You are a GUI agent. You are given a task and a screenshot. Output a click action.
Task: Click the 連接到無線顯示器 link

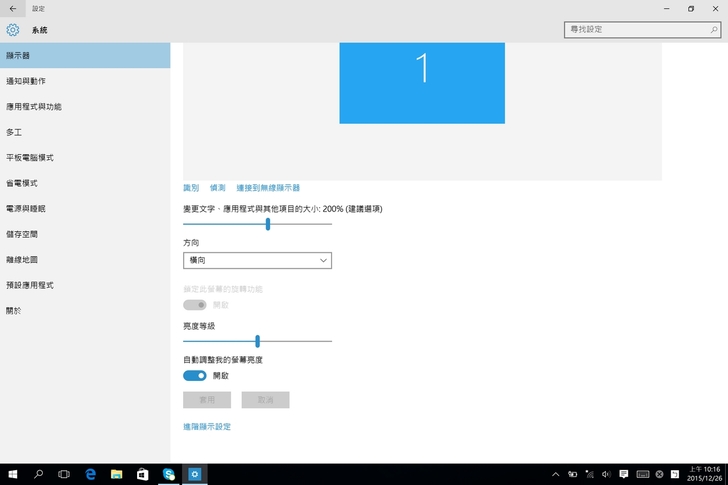pyautogui.click(x=268, y=188)
